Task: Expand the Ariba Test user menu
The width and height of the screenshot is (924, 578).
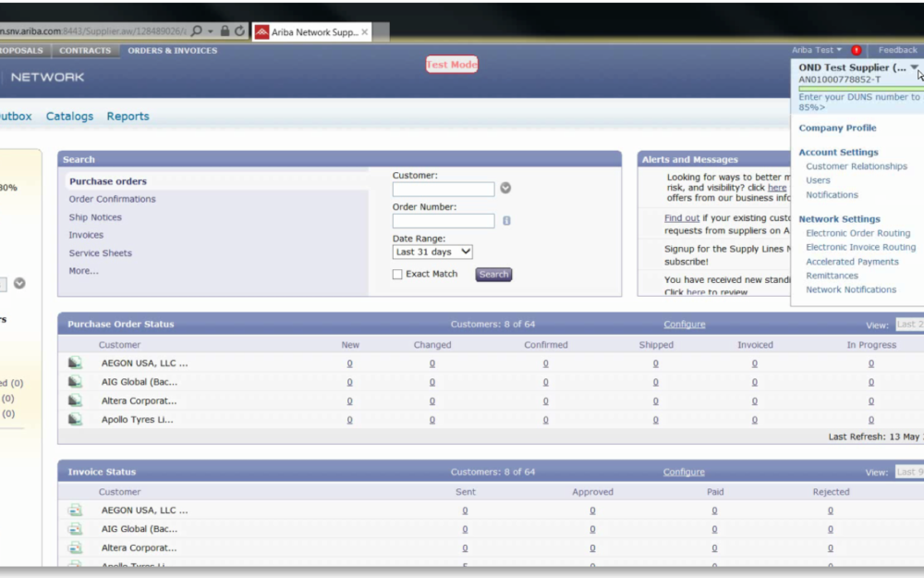Action: pos(817,50)
